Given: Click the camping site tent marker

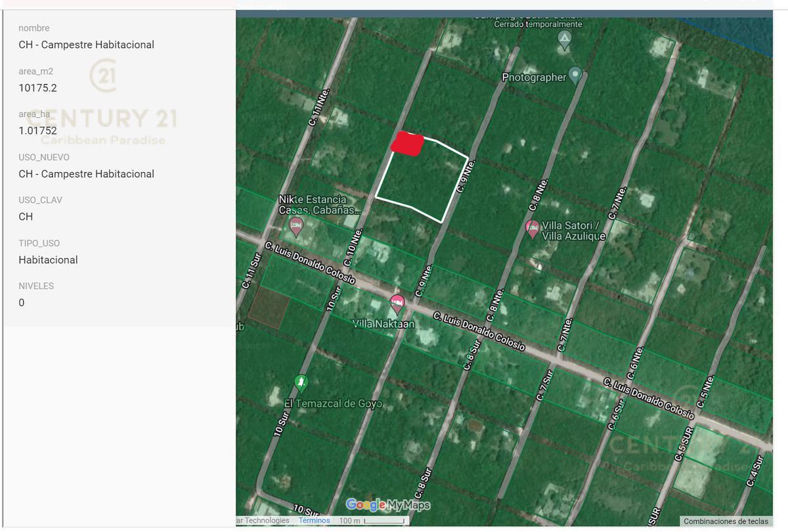Looking at the screenshot, I should (564, 40).
